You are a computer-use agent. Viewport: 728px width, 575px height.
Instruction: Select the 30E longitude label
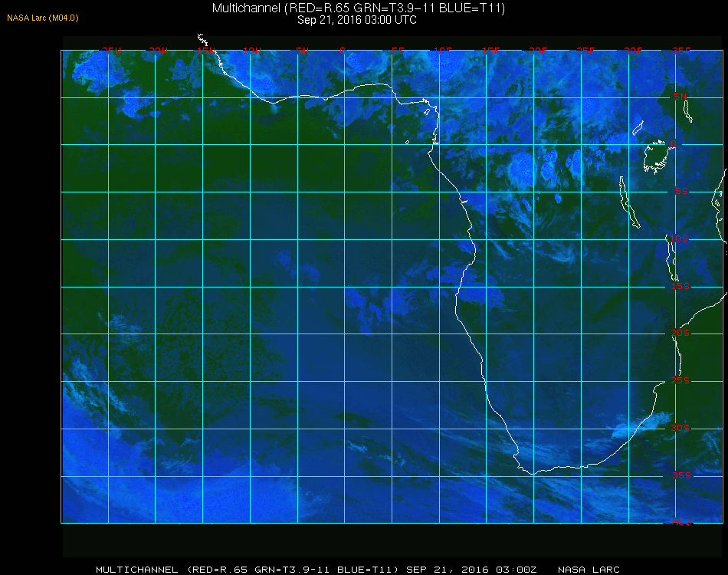tap(633, 51)
